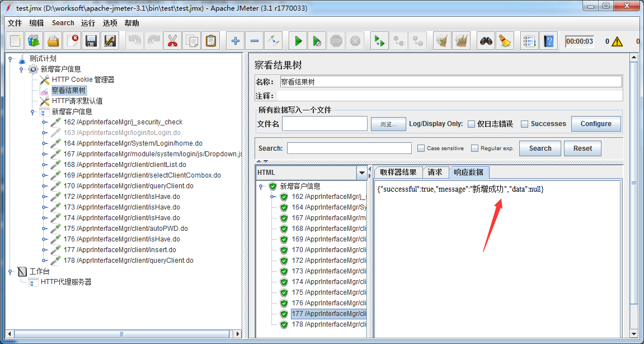Select 164 System/Login/home.do sampler in tree
This screenshot has height=344, width=644.
click(x=133, y=143)
